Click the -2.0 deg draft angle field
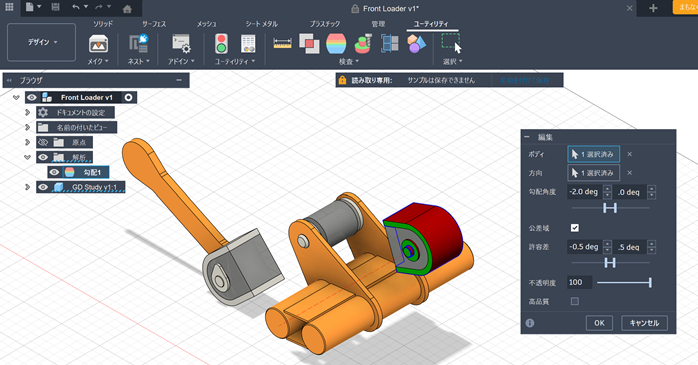698x365 pixels. click(x=584, y=192)
